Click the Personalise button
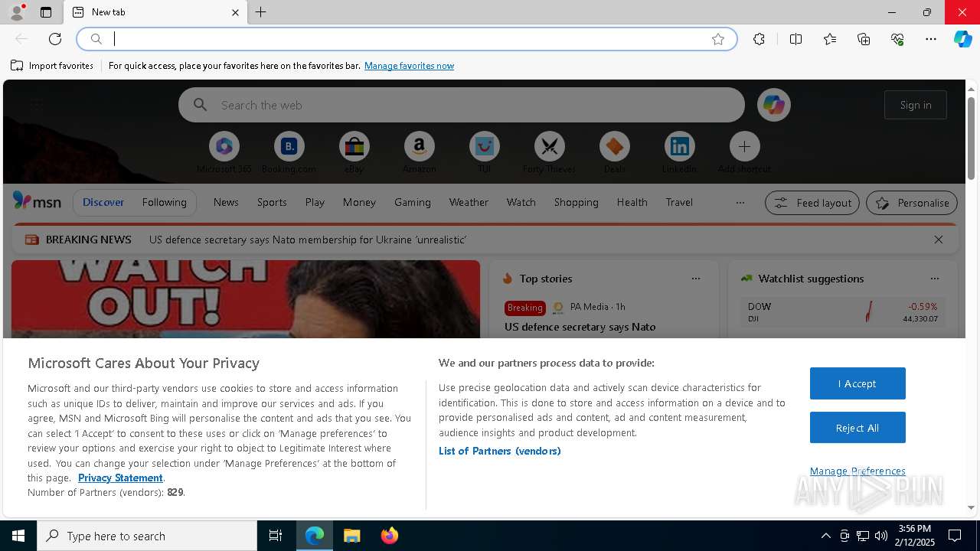Screen dimensions: 980x551 pos(912,203)
